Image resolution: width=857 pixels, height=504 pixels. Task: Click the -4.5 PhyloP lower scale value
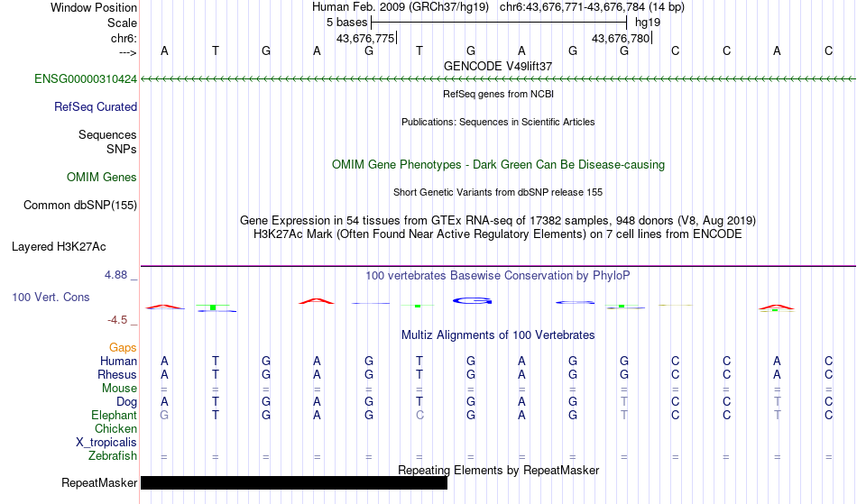tap(117, 320)
